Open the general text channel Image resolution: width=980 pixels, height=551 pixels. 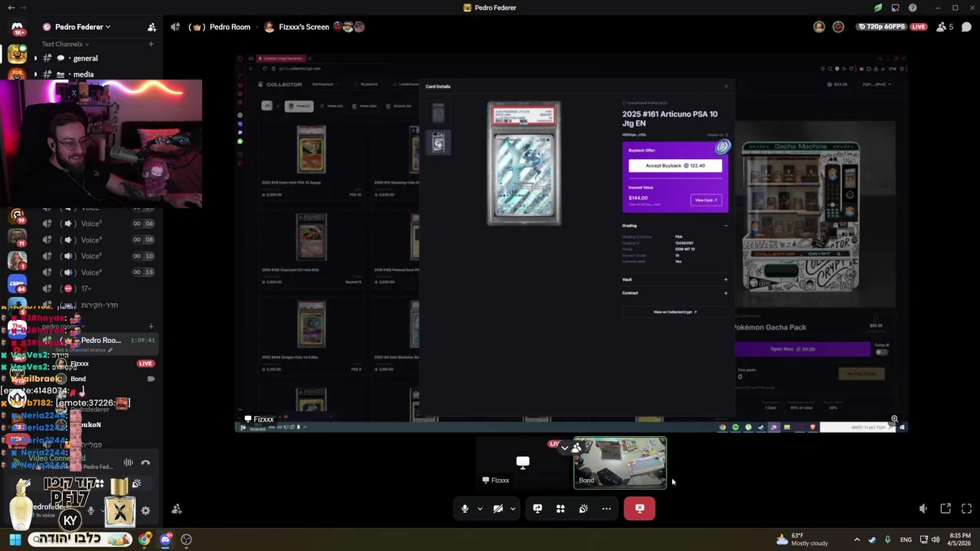click(x=85, y=58)
